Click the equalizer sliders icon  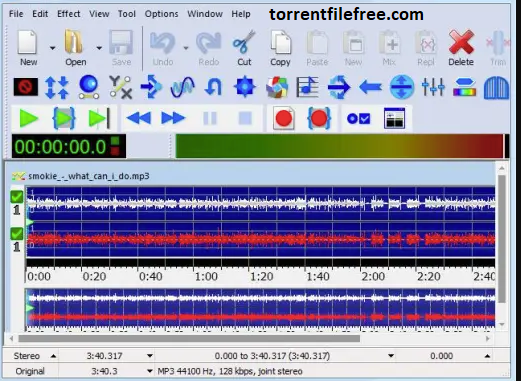(433, 87)
